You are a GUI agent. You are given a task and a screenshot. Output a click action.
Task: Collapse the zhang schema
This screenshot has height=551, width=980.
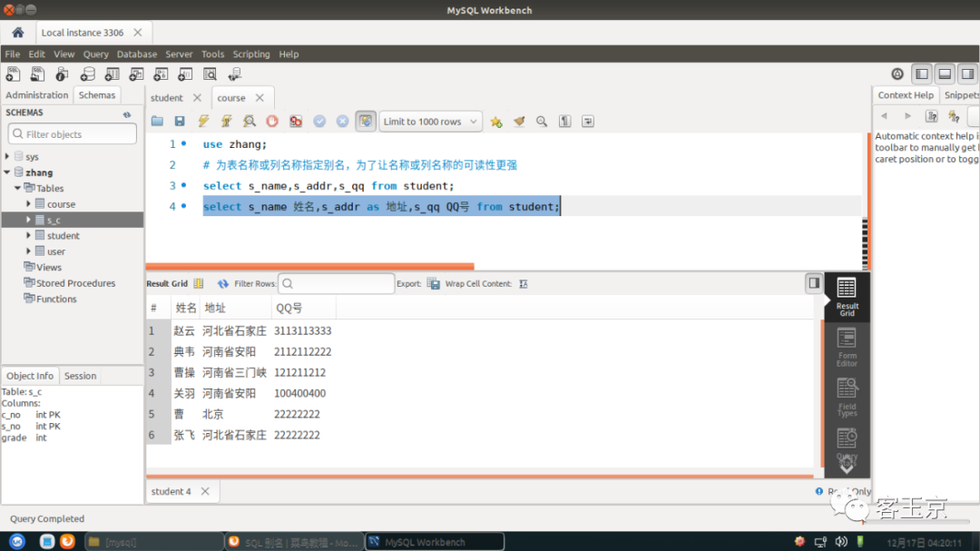(x=7, y=172)
